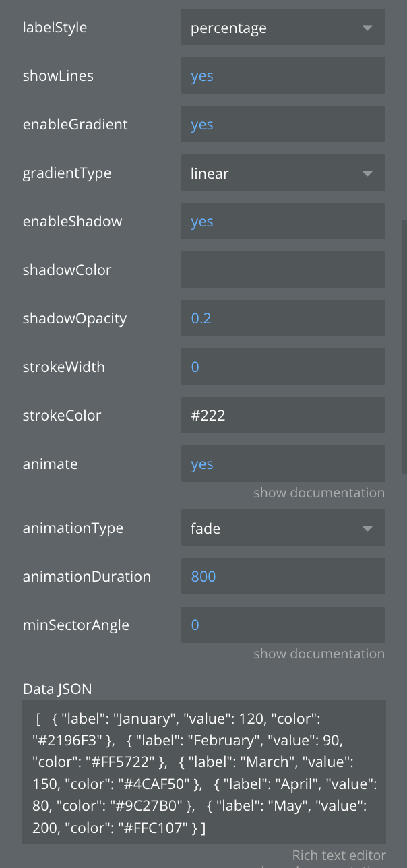This screenshot has height=868, width=407.
Task: Click the animationDuration 800 field
Action: tap(282, 577)
